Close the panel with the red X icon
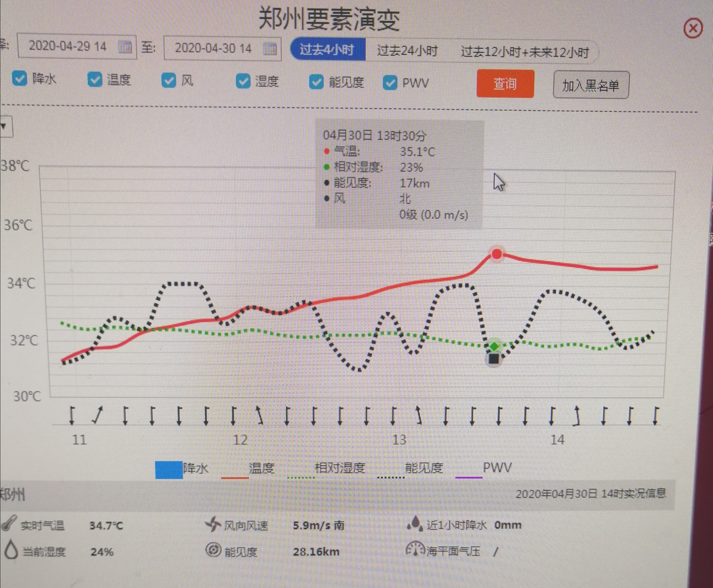Screen dimensions: 713x588 pyautogui.click(x=693, y=28)
